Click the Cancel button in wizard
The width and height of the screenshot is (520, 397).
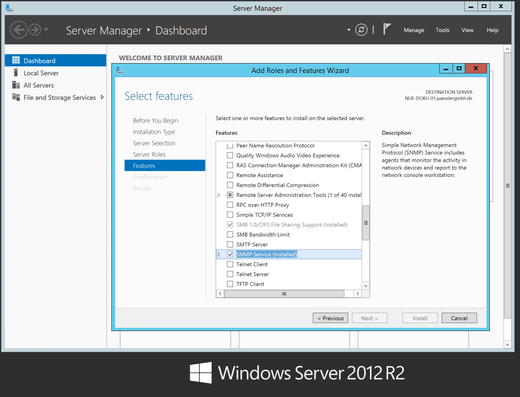(x=459, y=318)
